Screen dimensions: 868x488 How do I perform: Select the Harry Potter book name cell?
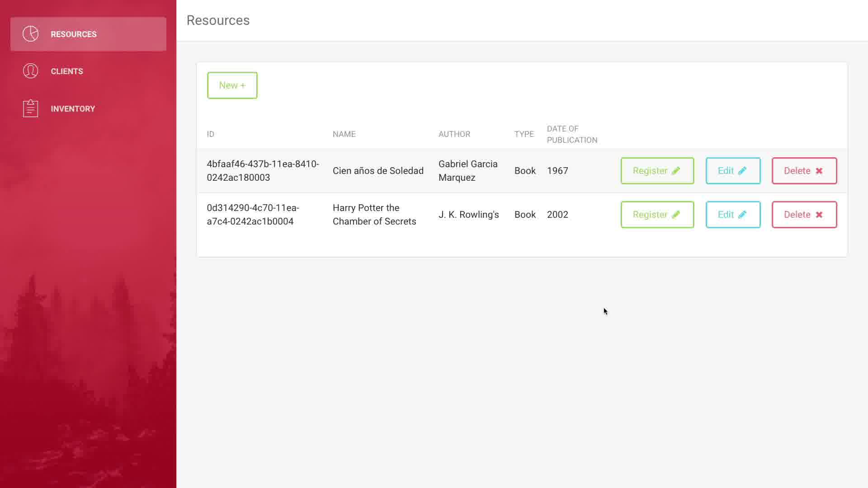[374, 215]
